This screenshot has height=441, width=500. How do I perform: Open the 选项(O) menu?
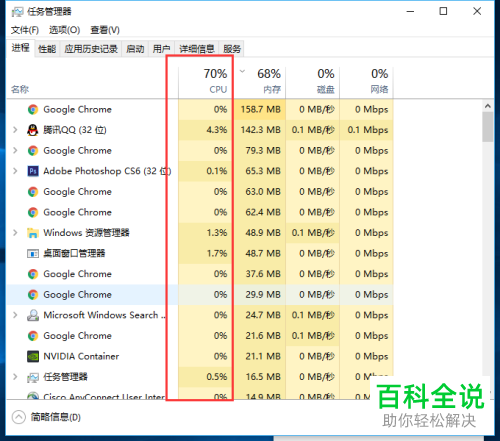(64, 30)
